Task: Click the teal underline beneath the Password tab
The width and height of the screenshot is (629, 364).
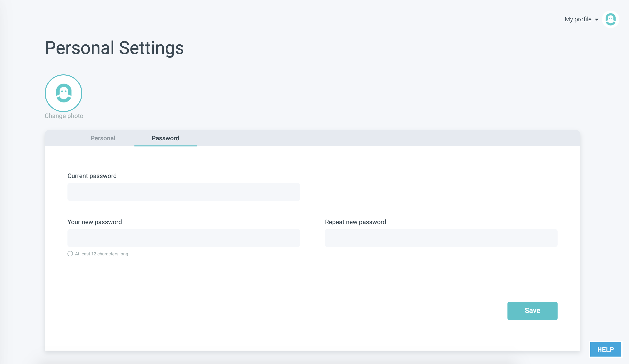Action: pyautogui.click(x=165, y=146)
